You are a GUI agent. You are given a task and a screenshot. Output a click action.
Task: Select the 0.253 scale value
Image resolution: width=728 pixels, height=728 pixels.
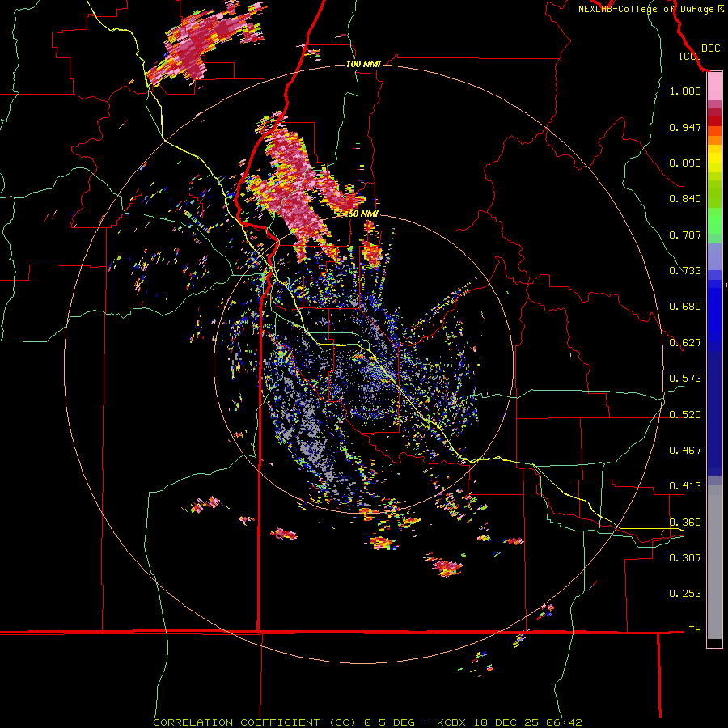click(x=685, y=594)
